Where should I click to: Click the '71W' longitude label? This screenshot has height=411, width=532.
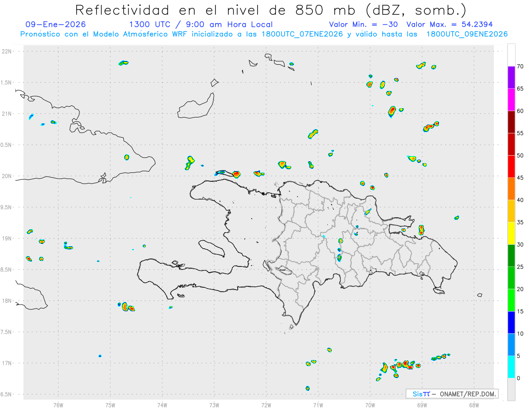tap(318, 405)
